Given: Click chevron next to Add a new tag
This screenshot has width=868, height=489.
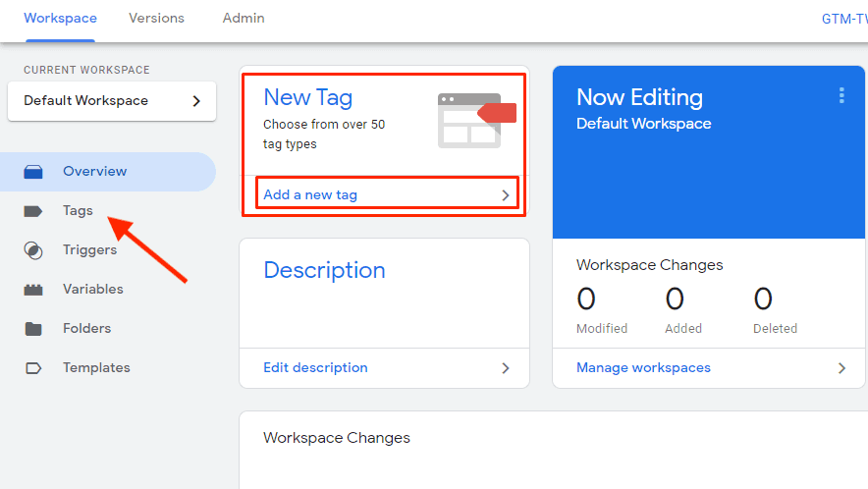Looking at the screenshot, I should pos(506,195).
